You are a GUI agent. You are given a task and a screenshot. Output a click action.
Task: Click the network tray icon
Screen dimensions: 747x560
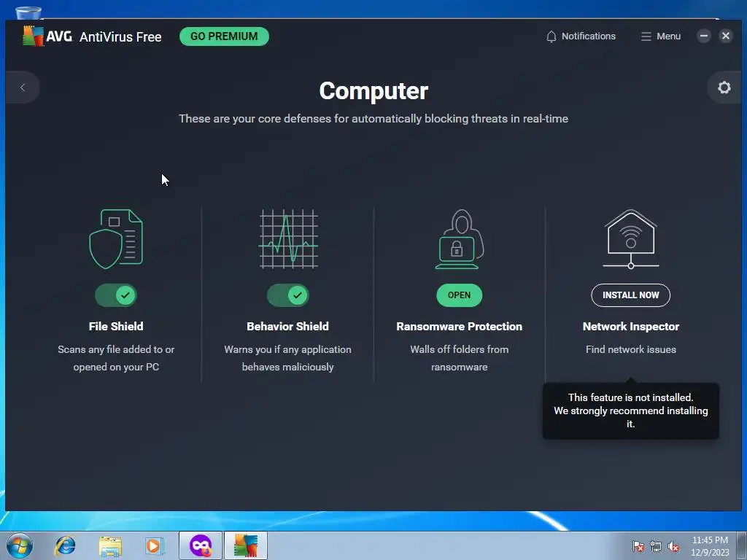(656, 546)
